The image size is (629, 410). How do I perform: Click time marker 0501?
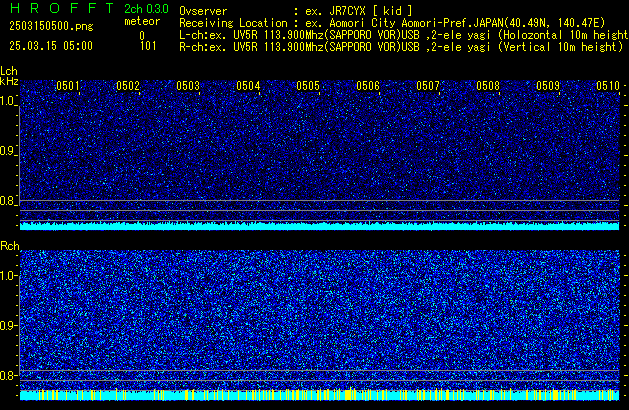[x=68, y=86]
